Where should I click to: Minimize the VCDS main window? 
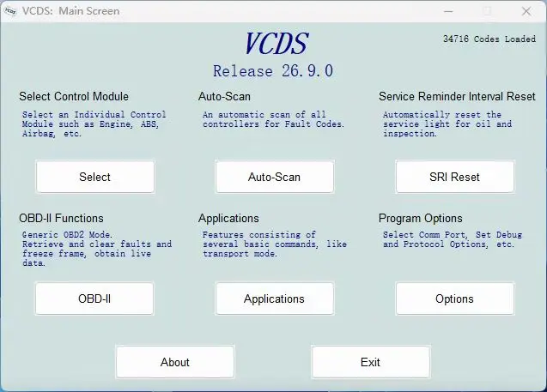(x=448, y=11)
